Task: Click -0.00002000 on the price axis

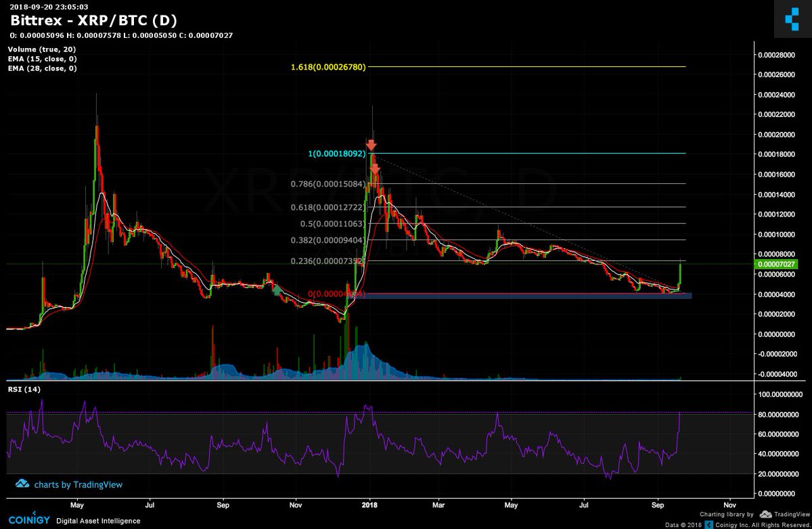Action: pos(776,354)
